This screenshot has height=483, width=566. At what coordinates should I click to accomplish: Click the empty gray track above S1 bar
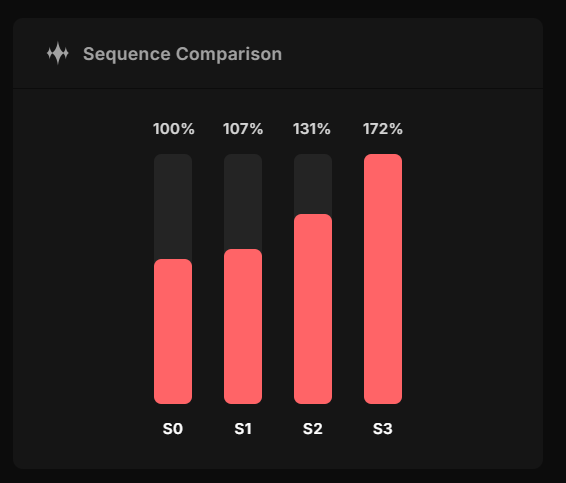pos(243,201)
